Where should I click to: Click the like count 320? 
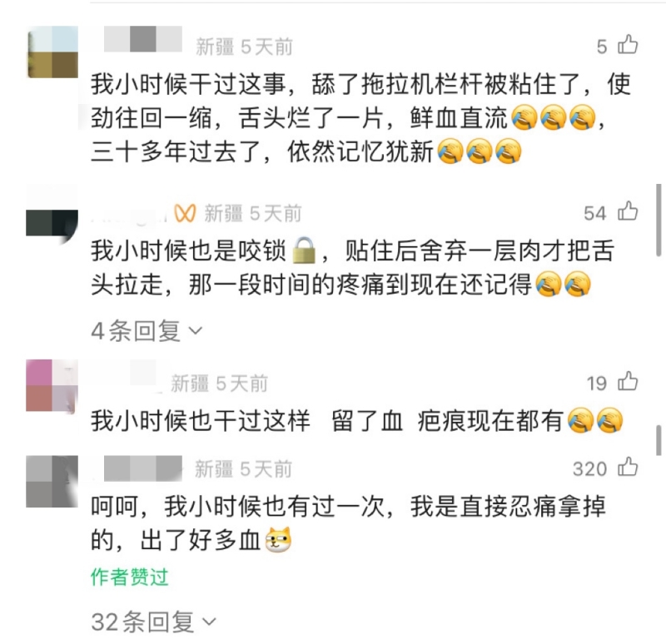tap(589, 469)
